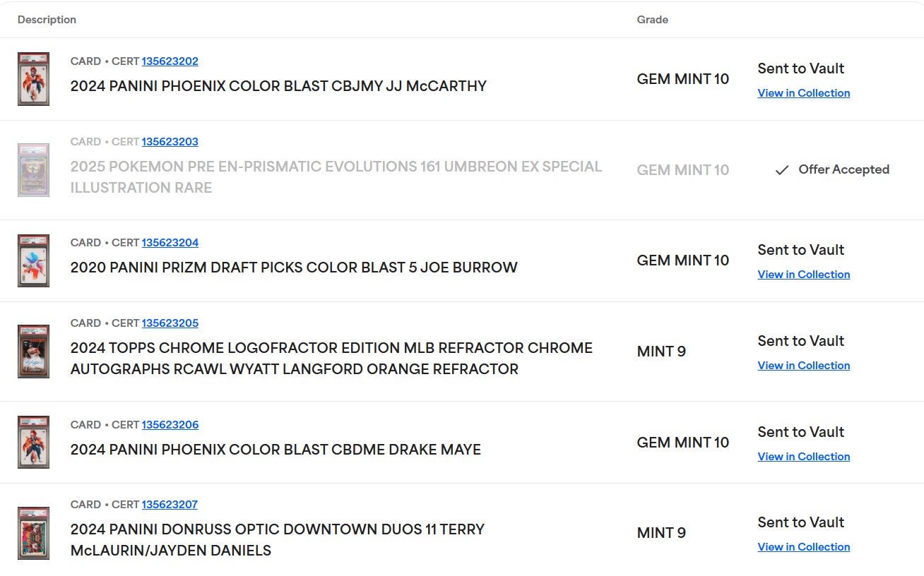Click 'MINT 9' grade for Downtown Duos card
924x576 pixels.
[661, 533]
